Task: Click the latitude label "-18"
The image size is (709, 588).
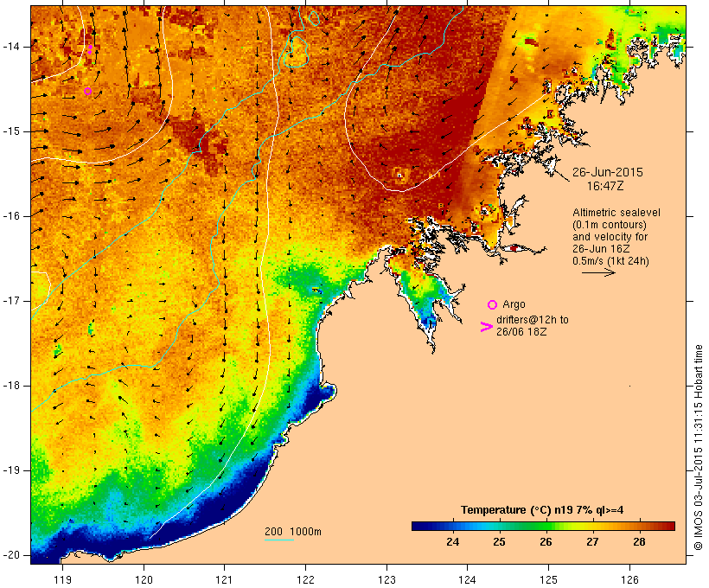Action: [10, 386]
